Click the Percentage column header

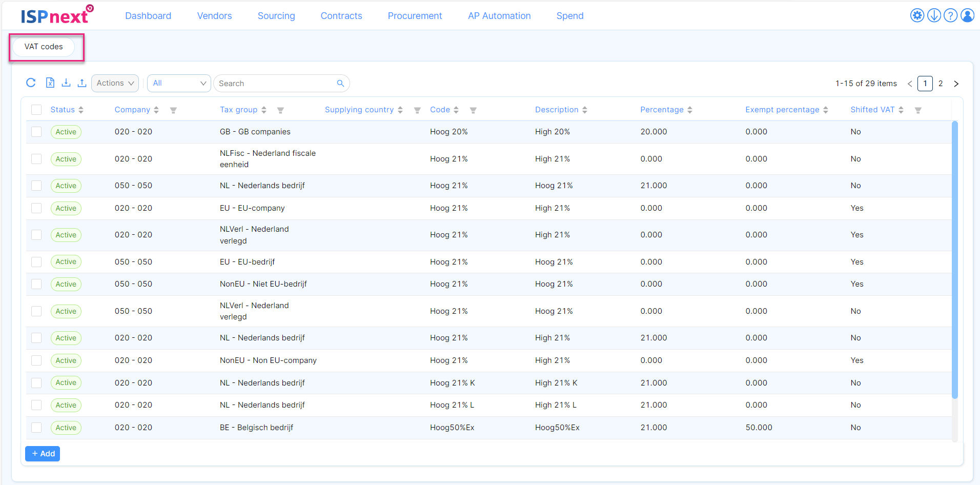click(x=662, y=110)
